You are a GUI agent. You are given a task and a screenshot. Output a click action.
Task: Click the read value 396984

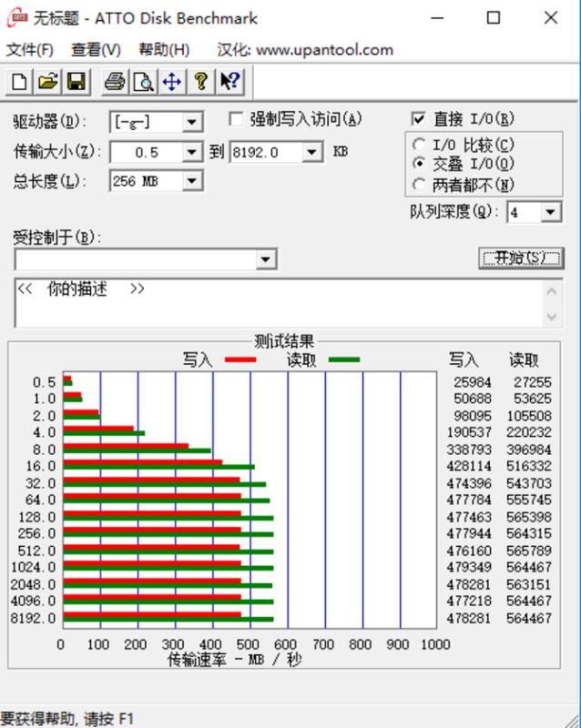point(529,450)
